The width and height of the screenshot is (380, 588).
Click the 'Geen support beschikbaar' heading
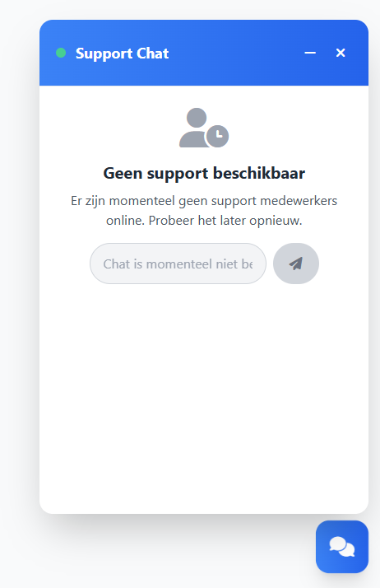[204, 174]
